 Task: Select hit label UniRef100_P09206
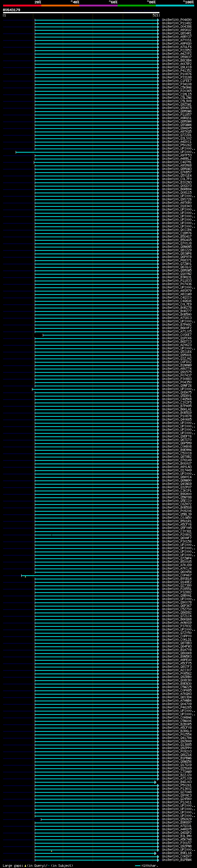point(176,511)
